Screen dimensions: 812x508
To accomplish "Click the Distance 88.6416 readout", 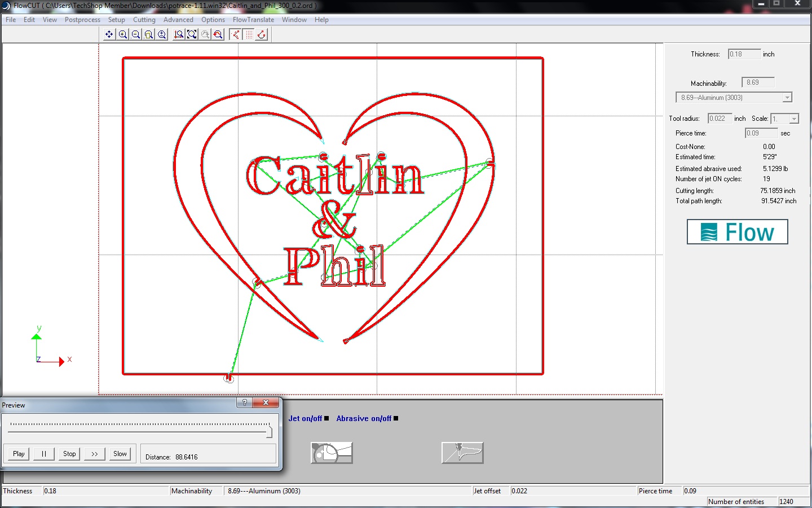I will pos(171,457).
